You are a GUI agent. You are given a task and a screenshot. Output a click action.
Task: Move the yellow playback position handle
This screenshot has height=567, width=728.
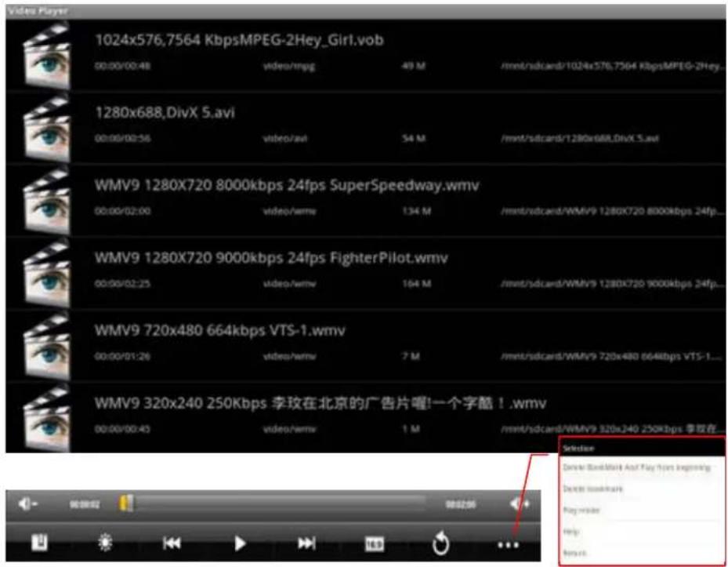click(x=126, y=503)
